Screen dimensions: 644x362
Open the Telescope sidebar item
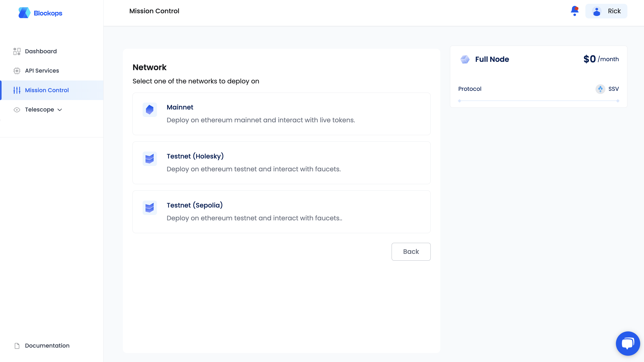52,110
